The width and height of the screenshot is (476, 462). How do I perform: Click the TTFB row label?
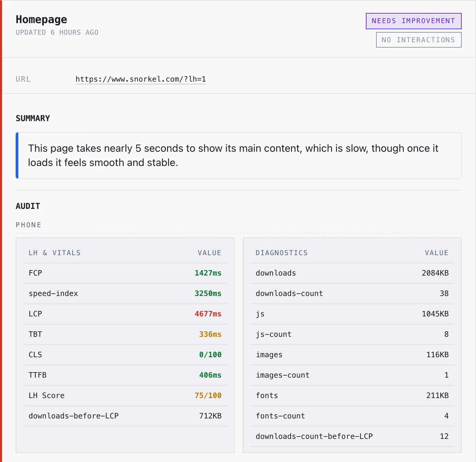[x=37, y=375]
